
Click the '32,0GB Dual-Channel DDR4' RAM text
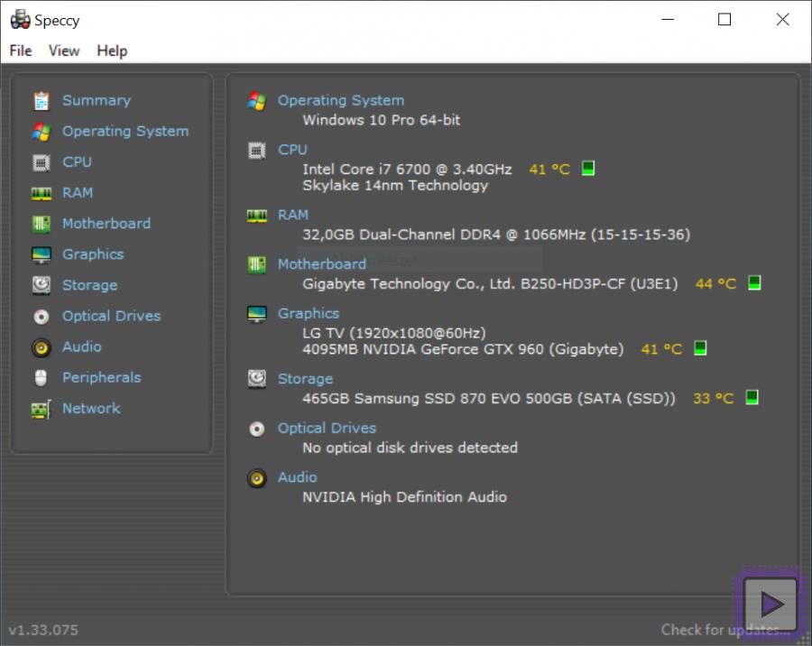(x=496, y=235)
